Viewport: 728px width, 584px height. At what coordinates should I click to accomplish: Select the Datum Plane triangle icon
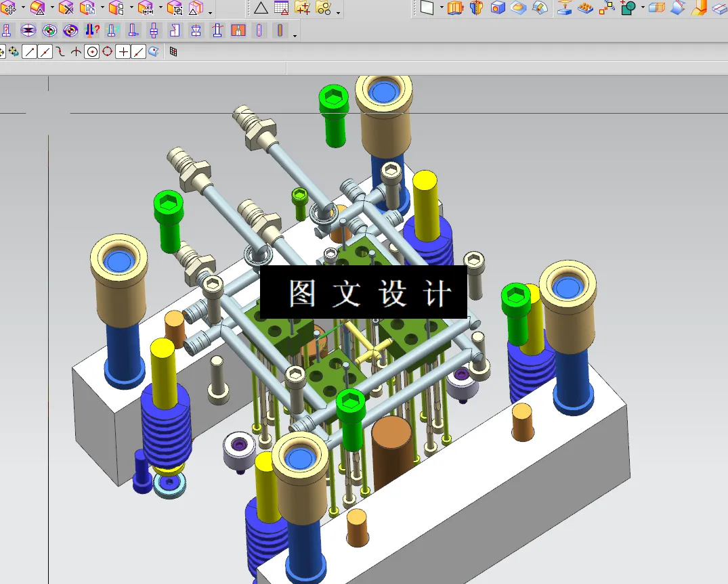(261, 8)
